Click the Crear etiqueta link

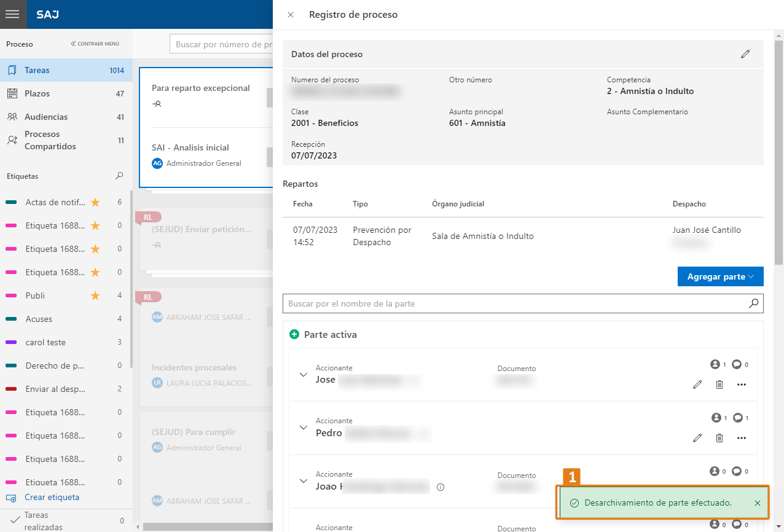52,497
